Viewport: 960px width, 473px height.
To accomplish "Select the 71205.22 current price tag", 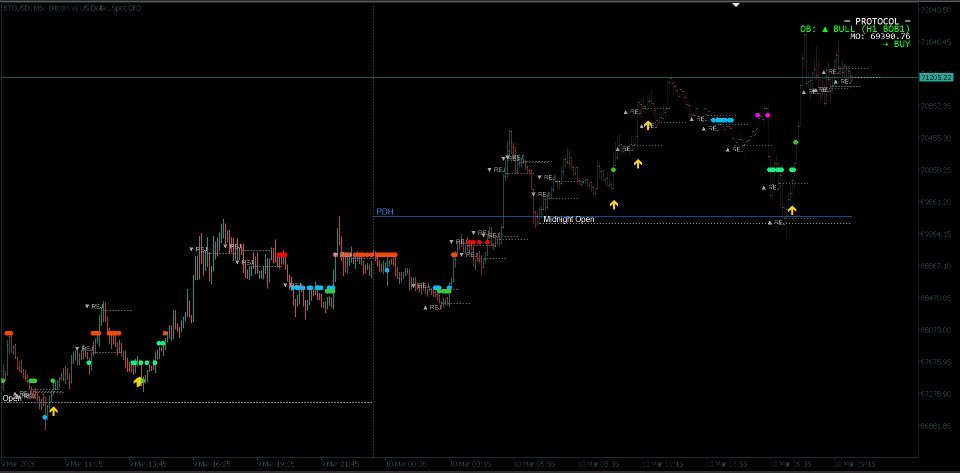I will tap(936, 77).
